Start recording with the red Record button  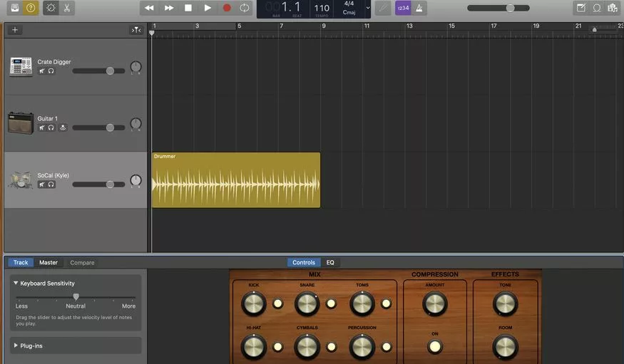(227, 8)
